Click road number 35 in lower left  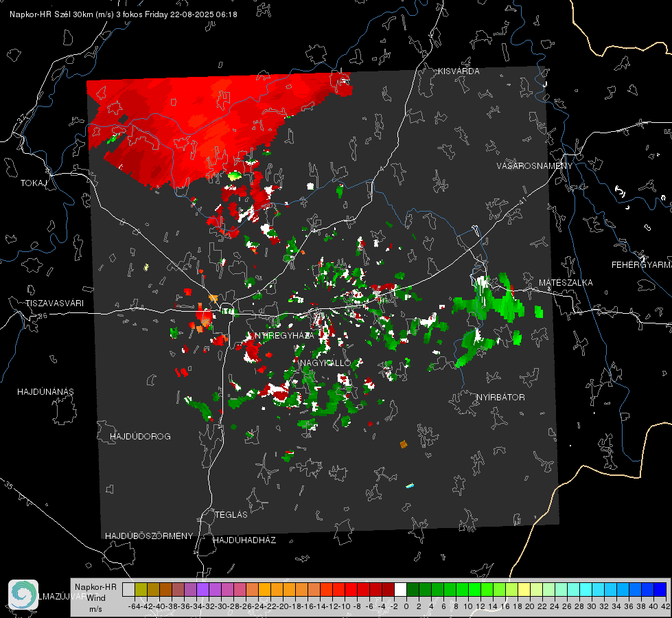pyautogui.click(x=8, y=485)
